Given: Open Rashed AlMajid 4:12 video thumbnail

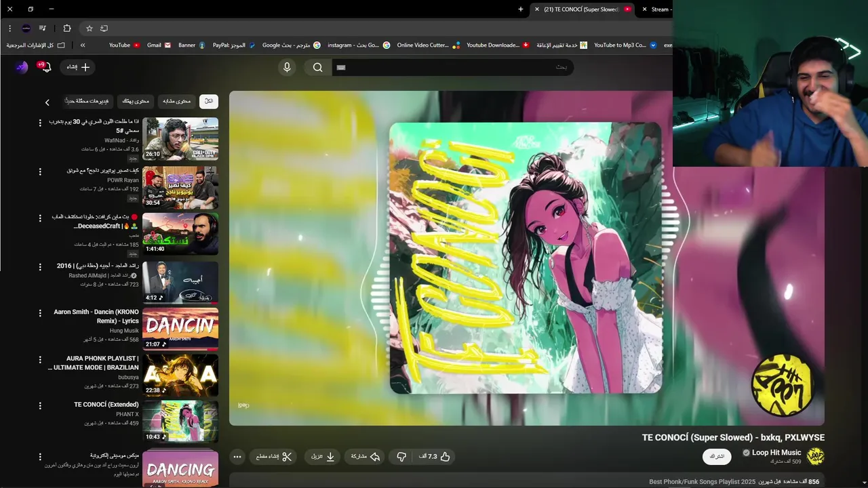Looking at the screenshot, I should point(180,283).
